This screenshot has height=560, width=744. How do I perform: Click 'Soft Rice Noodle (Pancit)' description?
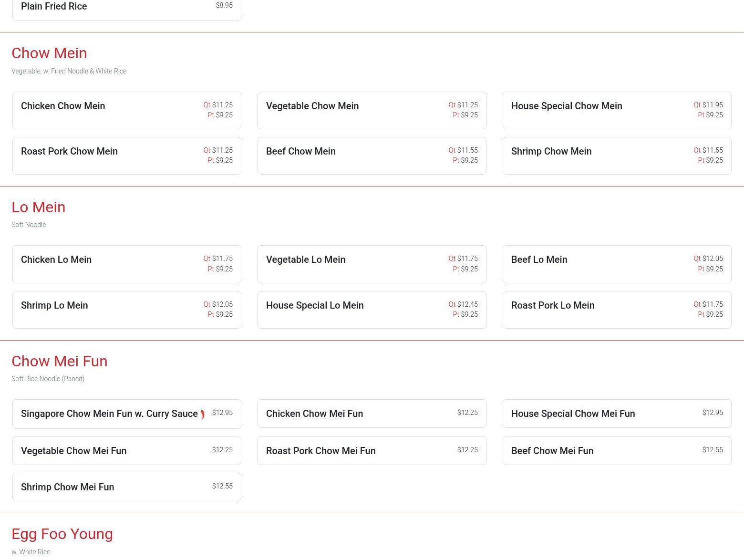(x=48, y=379)
